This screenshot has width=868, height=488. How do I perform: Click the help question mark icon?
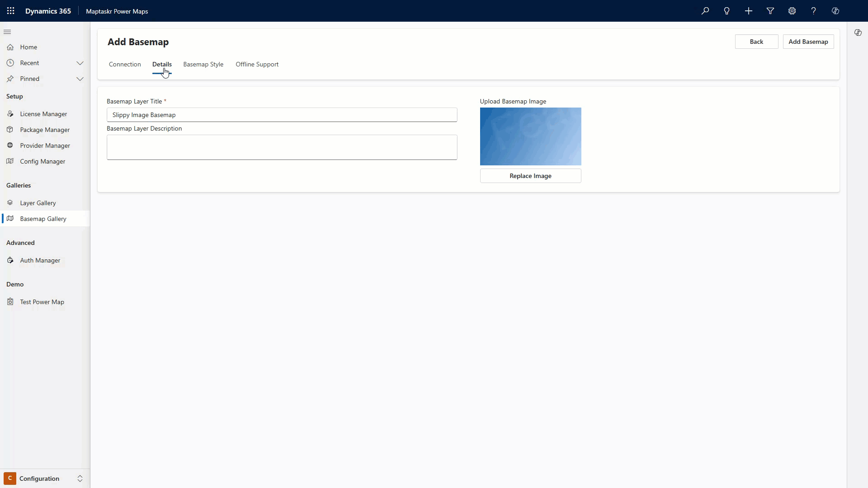click(814, 11)
